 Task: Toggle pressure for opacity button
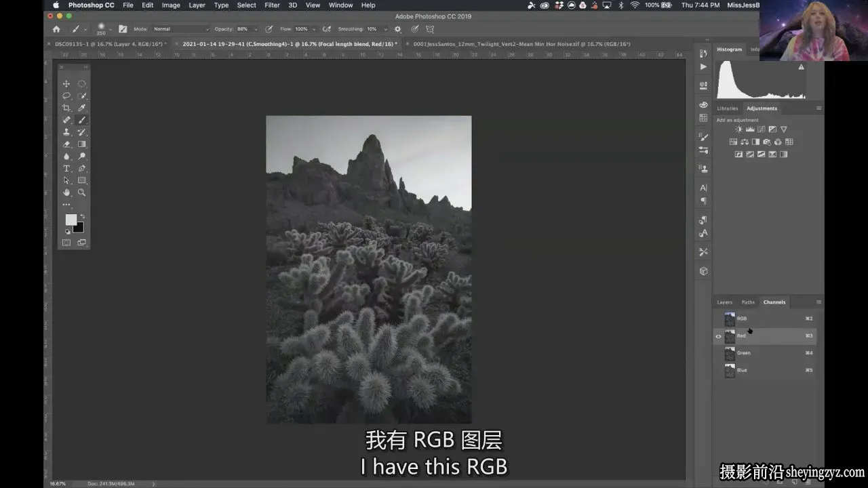pyautogui.click(x=269, y=29)
